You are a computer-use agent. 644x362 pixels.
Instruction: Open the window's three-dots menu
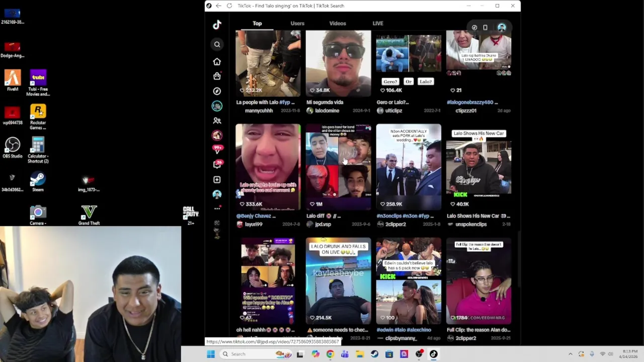[468, 6]
